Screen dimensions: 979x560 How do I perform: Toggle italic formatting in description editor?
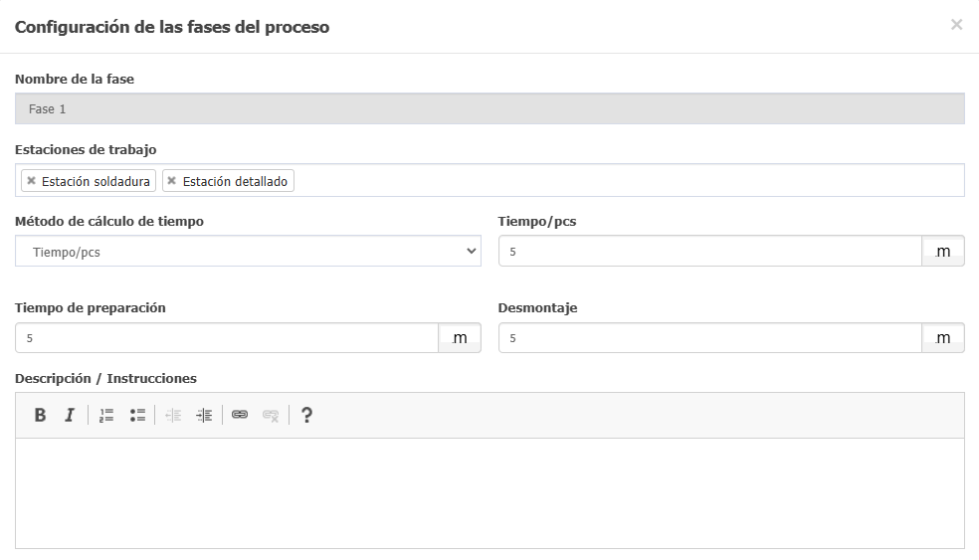click(x=70, y=415)
